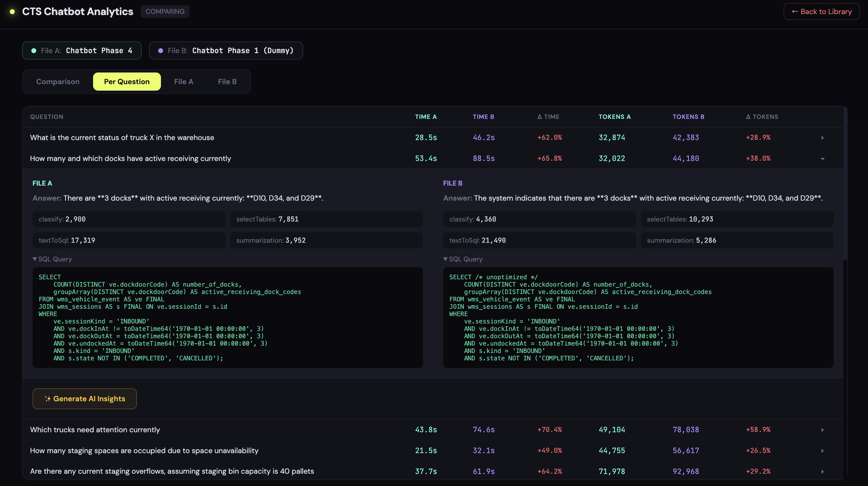868x486 pixels.
Task: Click the FILE A panel heading
Action: [42, 183]
